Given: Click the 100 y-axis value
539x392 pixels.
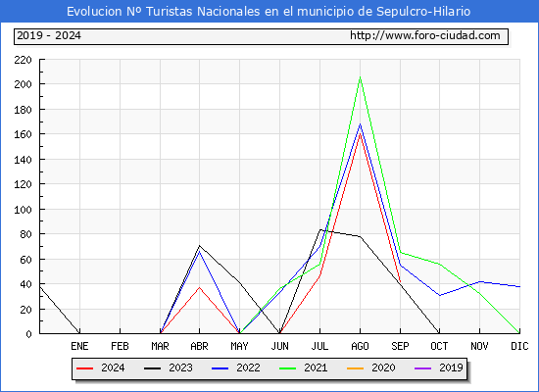Looking at the screenshot, I should click(23, 210).
